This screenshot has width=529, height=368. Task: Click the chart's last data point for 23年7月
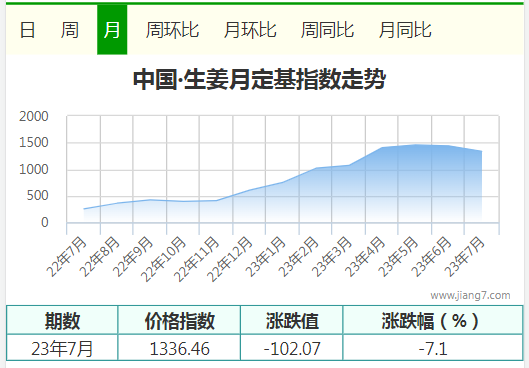pyautogui.click(x=481, y=151)
